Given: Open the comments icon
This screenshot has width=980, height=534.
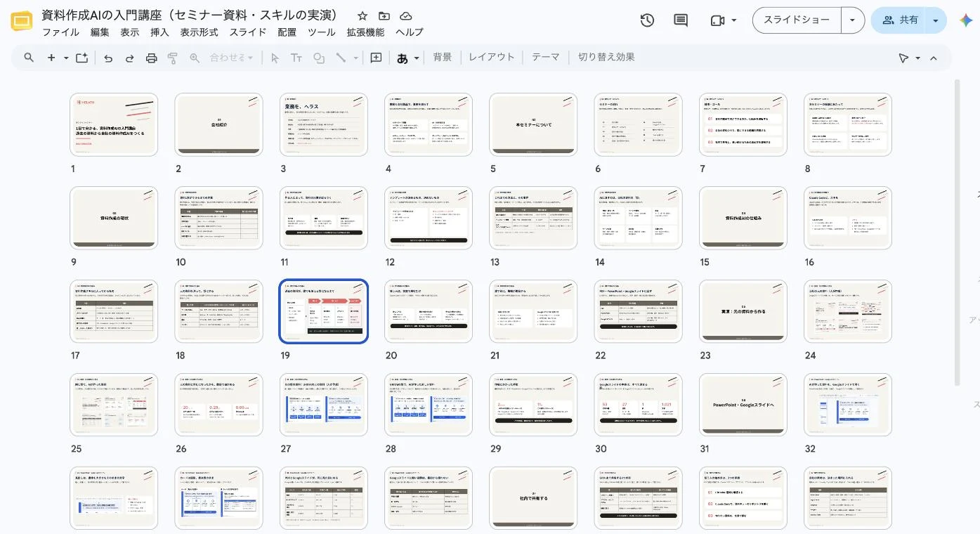Looking at the screenshot, I should point(681,20).
